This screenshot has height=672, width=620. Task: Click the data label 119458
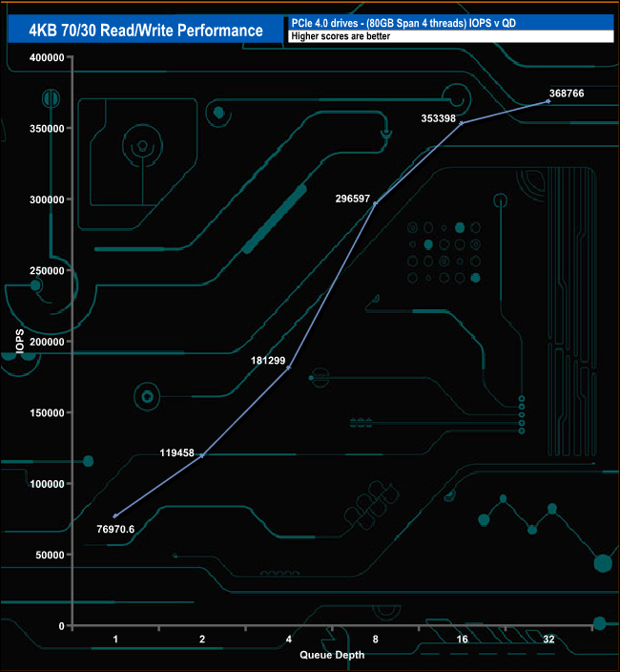point(176,453)
